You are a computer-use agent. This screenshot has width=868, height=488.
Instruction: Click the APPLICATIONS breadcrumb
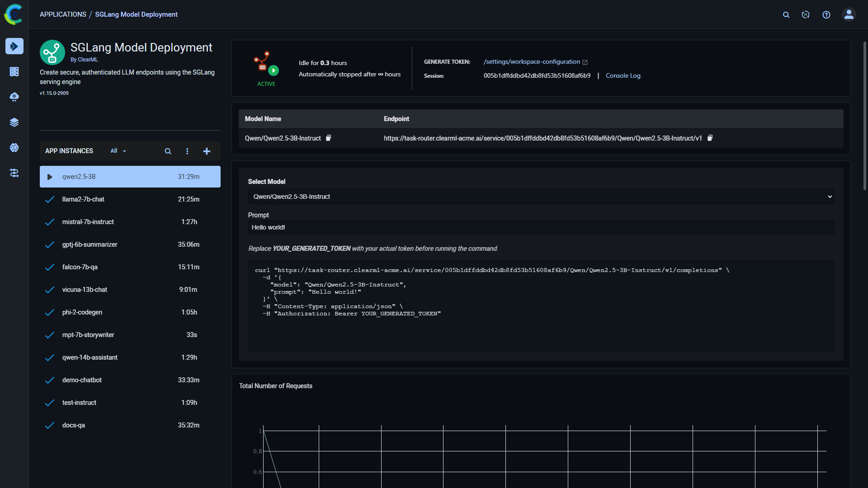pyautogui.click(x=63, y=14)
